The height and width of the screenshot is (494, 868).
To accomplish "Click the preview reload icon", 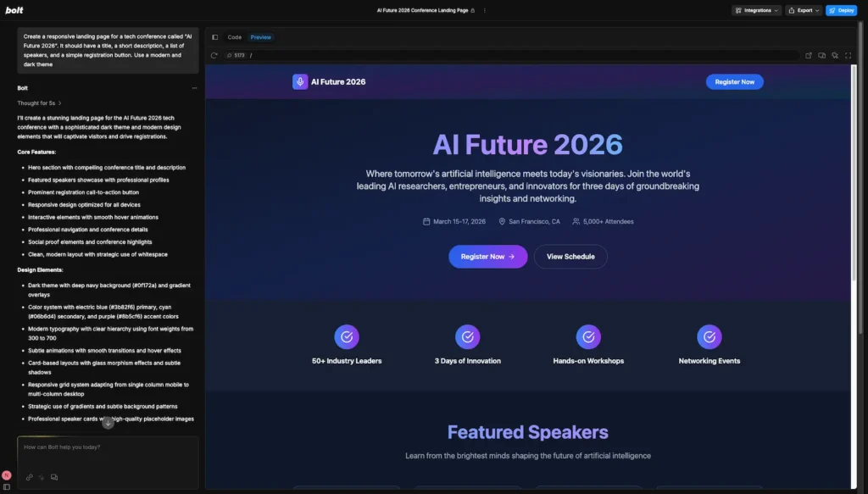I will 214,55.
